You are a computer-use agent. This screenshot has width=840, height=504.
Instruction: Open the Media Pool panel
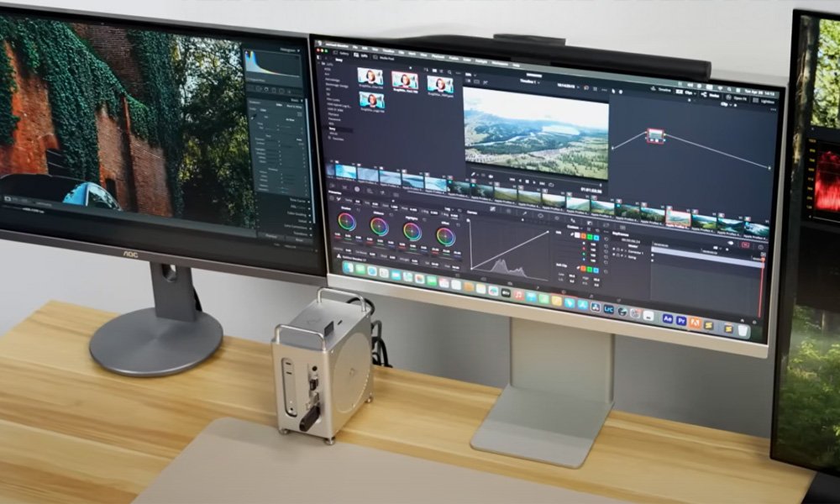[383, 58]
